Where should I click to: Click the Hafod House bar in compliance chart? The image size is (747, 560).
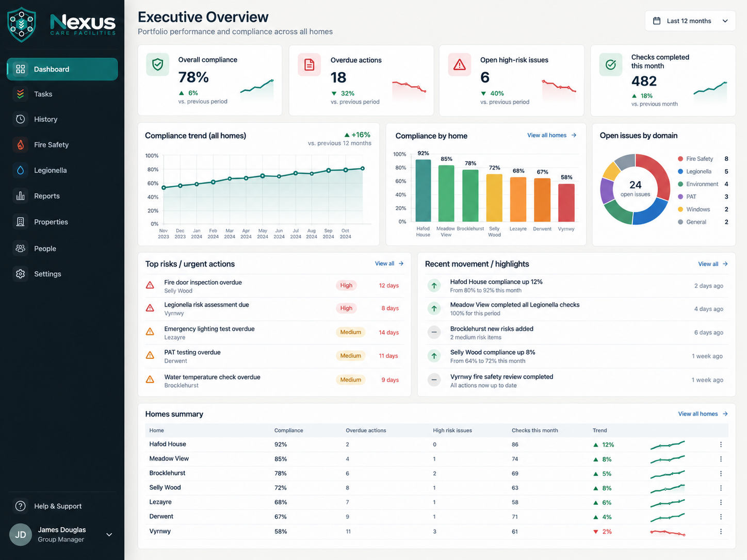[x=423, y=191]
